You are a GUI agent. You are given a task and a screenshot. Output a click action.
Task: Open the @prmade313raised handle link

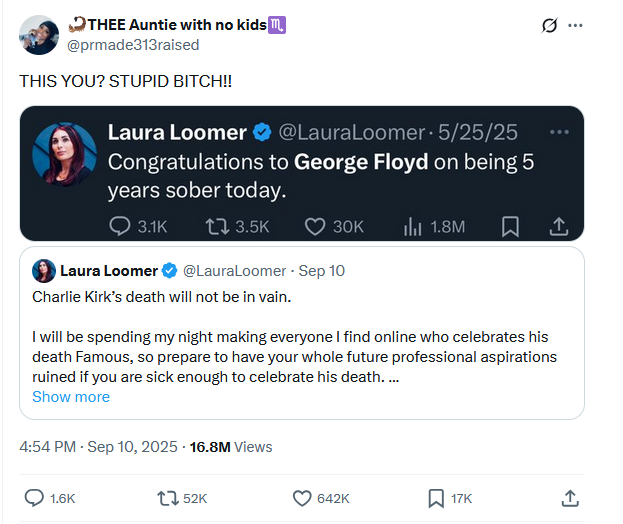pos(133,45)
